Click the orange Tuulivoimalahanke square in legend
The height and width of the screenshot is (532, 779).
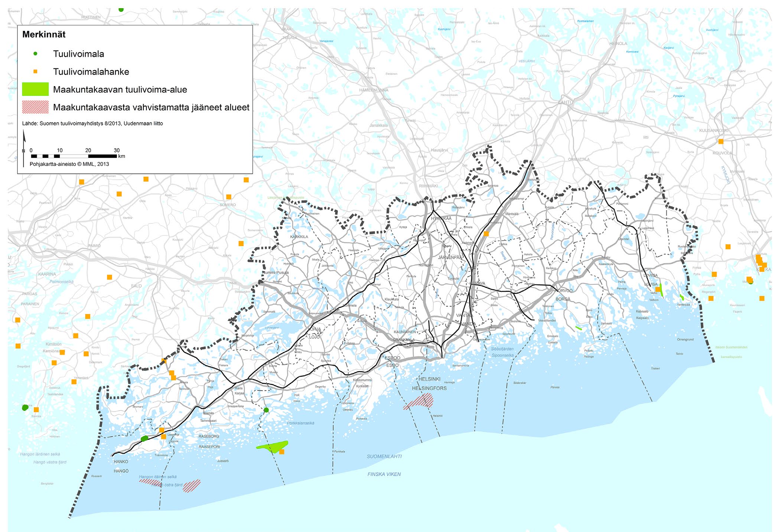tap(35, 72)
